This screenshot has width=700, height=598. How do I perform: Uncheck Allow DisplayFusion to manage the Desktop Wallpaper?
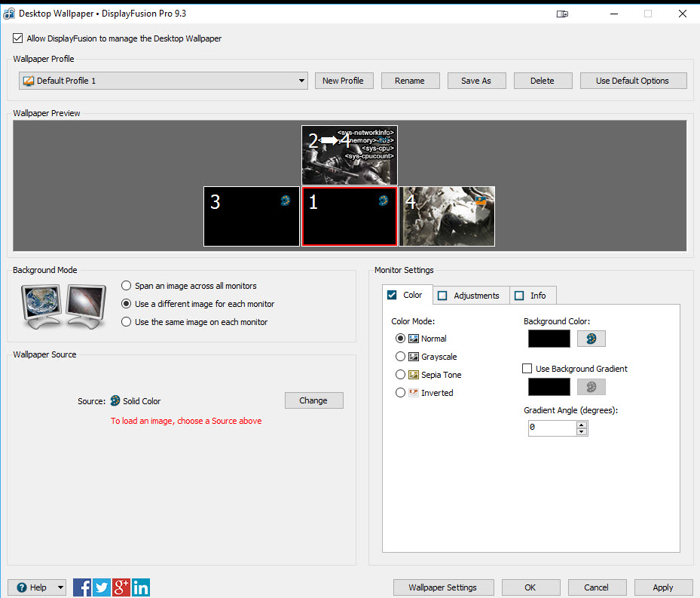18,38
